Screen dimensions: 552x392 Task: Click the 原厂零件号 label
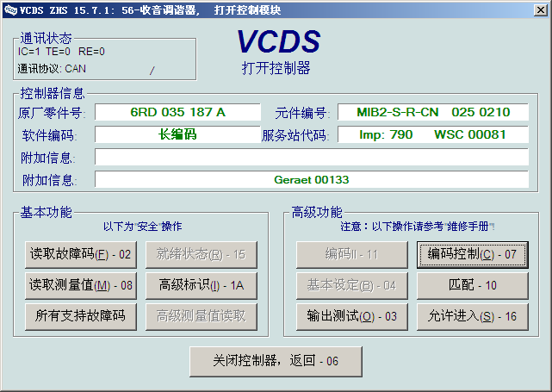[52, 113]
